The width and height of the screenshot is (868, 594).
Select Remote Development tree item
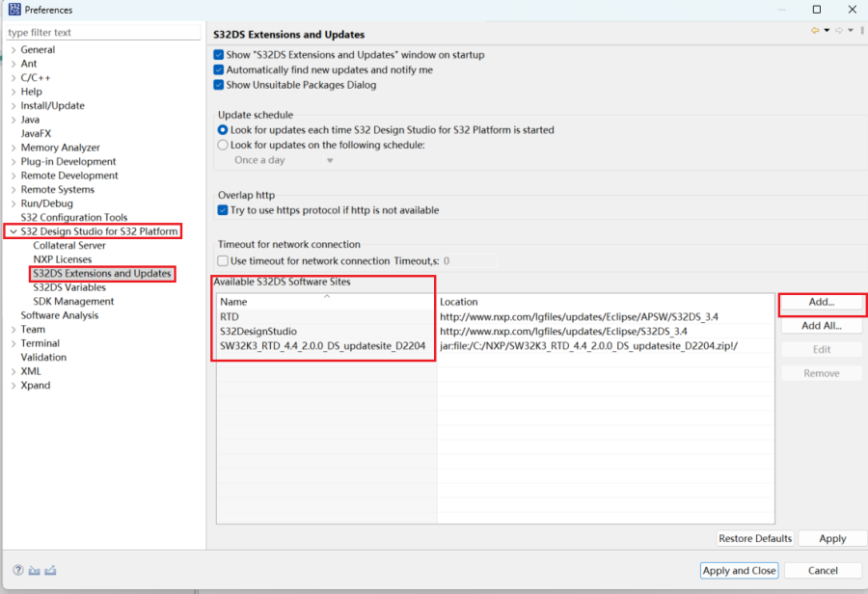point(69,175)
